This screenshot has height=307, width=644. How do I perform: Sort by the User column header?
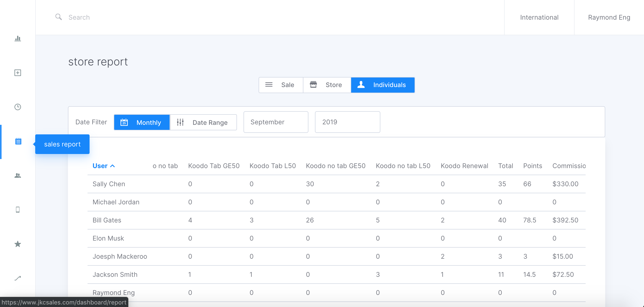tap(100, 166)
